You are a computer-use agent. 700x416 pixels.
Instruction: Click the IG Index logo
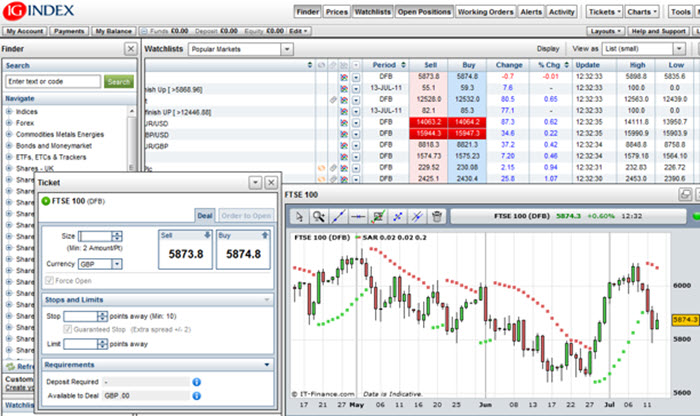38,11
